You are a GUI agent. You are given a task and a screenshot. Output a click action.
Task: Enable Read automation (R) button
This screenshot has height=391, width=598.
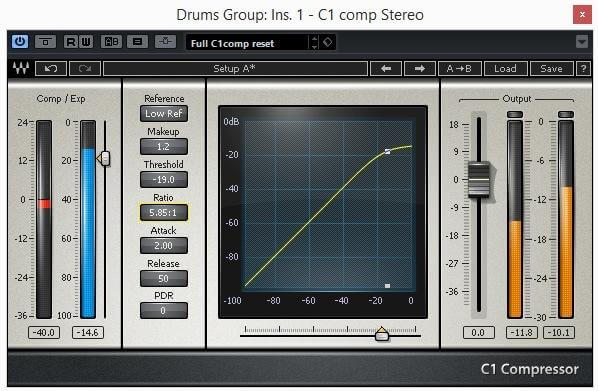pos(71,42)
